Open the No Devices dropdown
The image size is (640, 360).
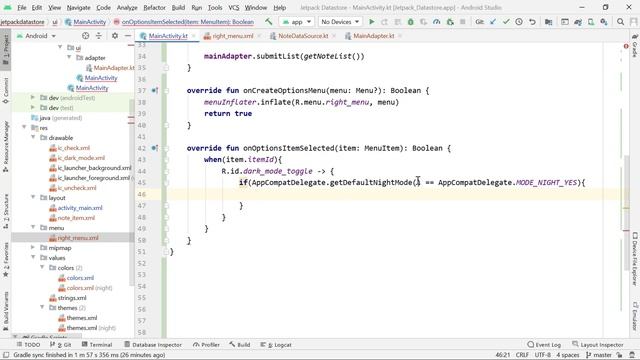[340, 22]
